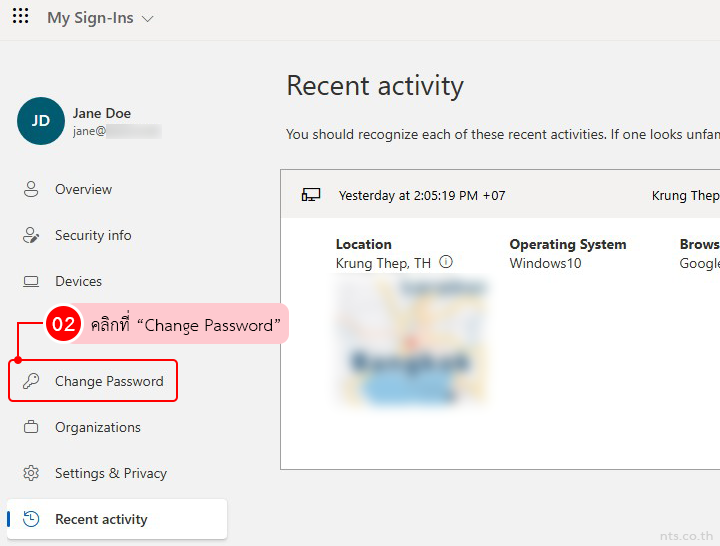Click the Jane Doe account name
The height and width of the screenshot is (546, 720).
(102, 113)
